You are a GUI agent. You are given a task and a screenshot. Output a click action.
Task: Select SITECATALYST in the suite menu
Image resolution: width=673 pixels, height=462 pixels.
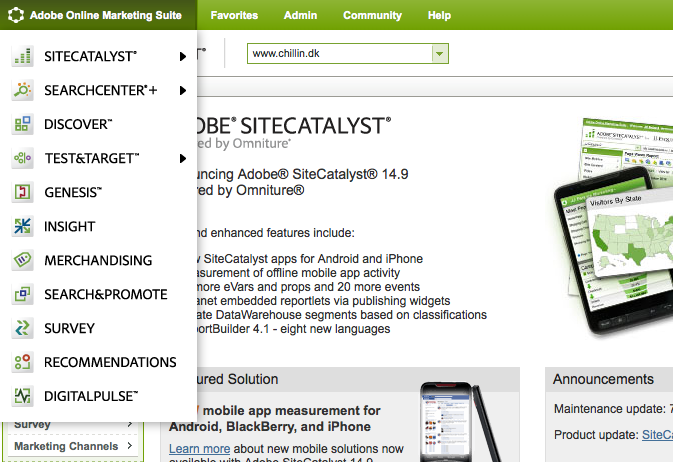(x=98, y=56)
